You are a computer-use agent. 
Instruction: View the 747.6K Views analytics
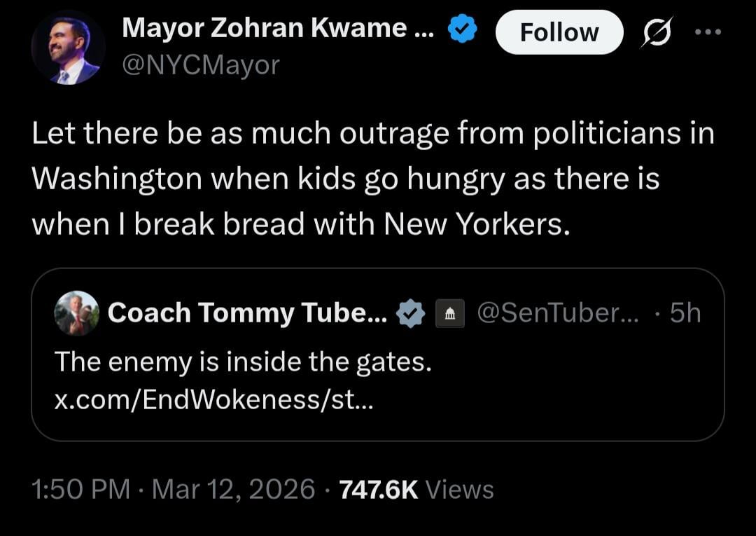pos(416,489)
